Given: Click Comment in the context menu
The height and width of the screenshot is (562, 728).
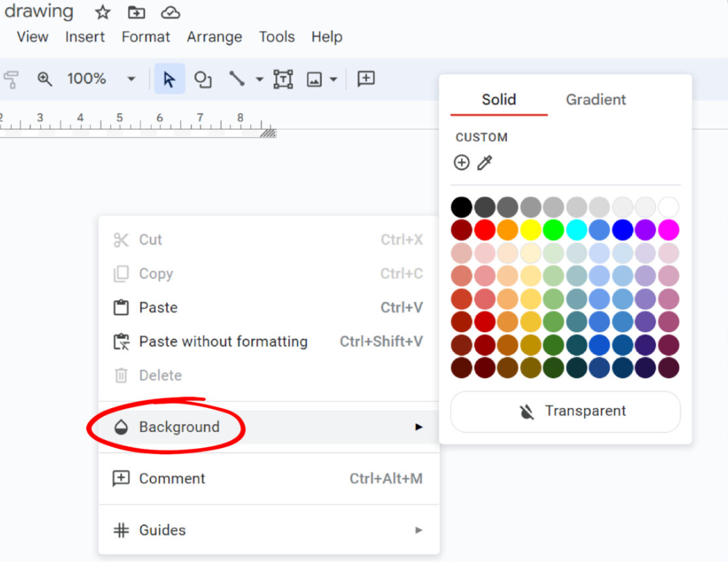Looking at the screenshot, I should [x=172, y=479].
